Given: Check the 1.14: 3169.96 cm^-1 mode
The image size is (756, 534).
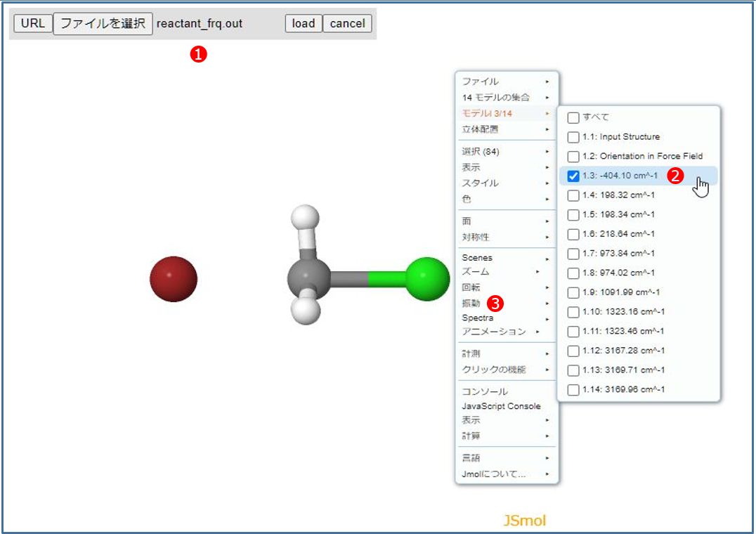Looking at the screenshot, I should pyautogui.click(x=573, y=390).
